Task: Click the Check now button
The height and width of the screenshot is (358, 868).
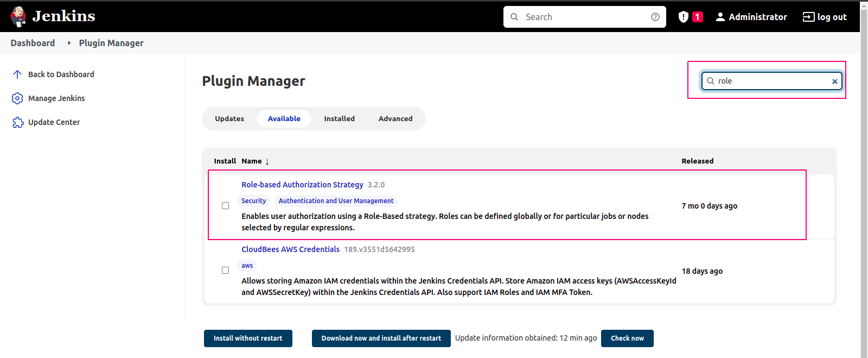Action: (627, 338)
